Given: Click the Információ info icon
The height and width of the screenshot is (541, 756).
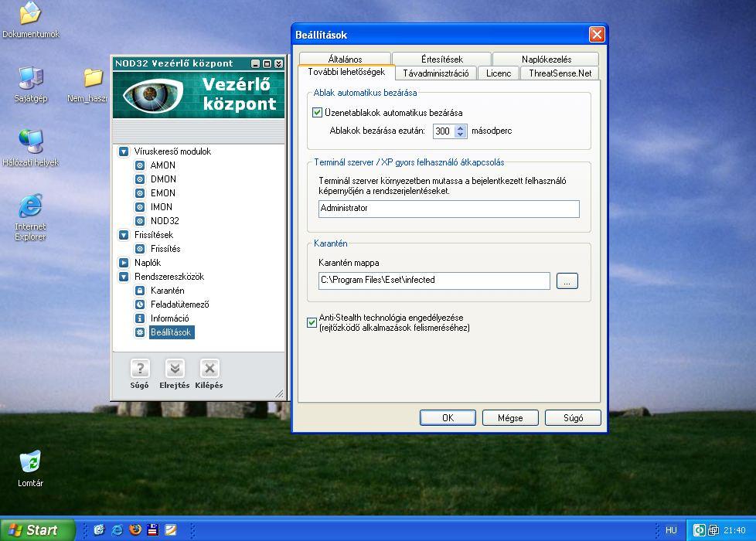Looking at the screenshot, I should [x=140, y=318].
